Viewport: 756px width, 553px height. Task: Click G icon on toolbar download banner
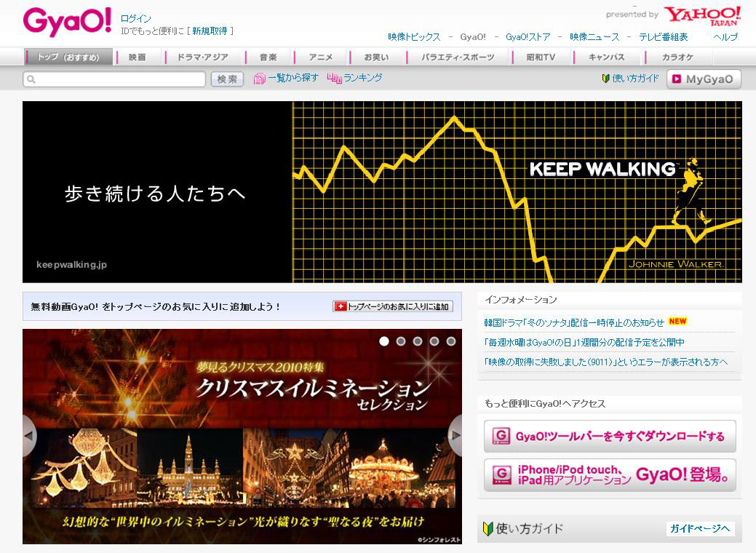[501, 437]
